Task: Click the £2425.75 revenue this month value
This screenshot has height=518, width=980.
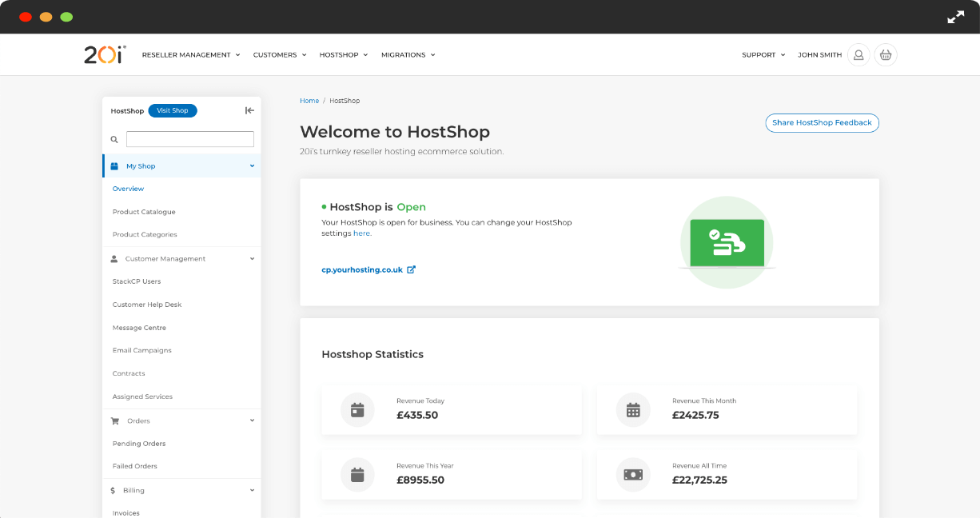Action: tap(695, 415)
